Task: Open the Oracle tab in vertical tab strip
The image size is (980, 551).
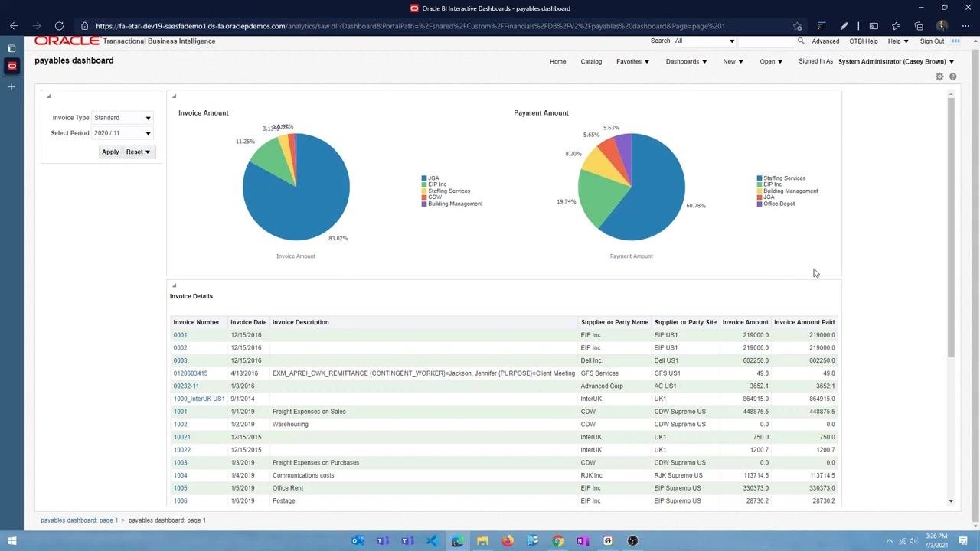Action: pos(11,66)
